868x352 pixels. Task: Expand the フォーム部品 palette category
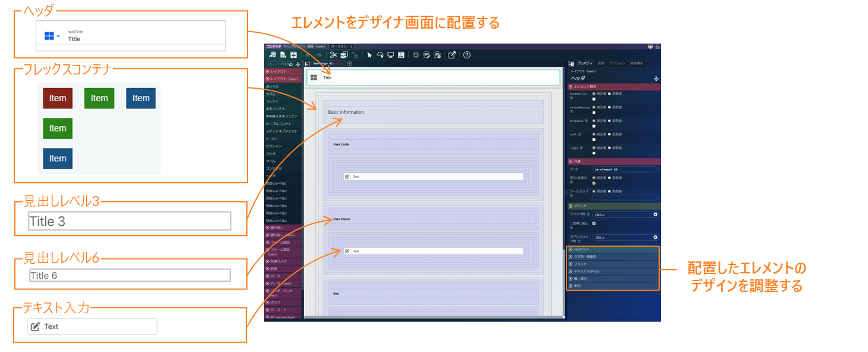(x=284, y=242)
